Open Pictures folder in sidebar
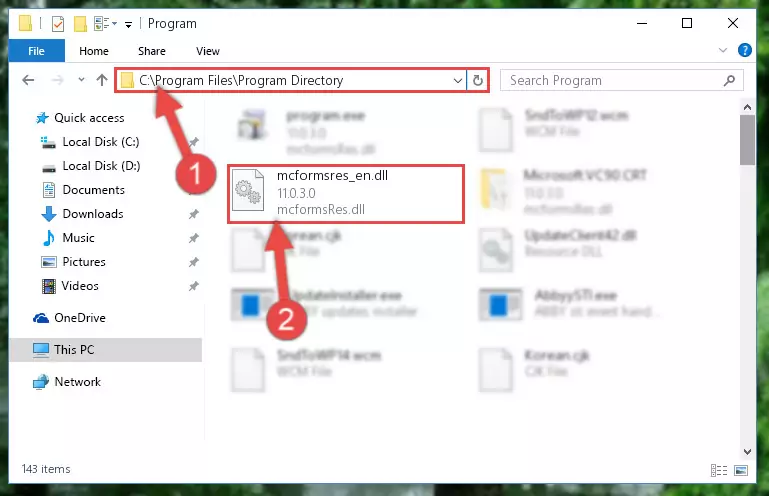 tap(84, 262)
